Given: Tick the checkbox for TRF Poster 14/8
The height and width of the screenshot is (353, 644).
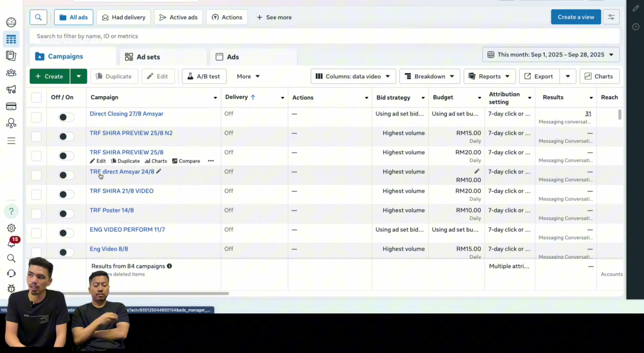Looking at the screenshot, I should click(x=36, y=214).
